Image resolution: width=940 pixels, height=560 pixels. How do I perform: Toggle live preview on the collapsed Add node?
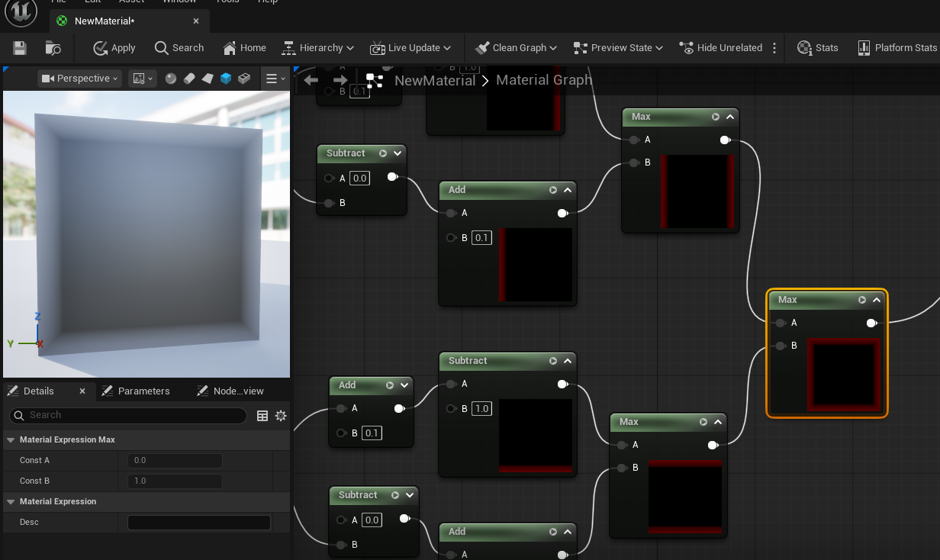pyautogui.click(x=390, y=385)
